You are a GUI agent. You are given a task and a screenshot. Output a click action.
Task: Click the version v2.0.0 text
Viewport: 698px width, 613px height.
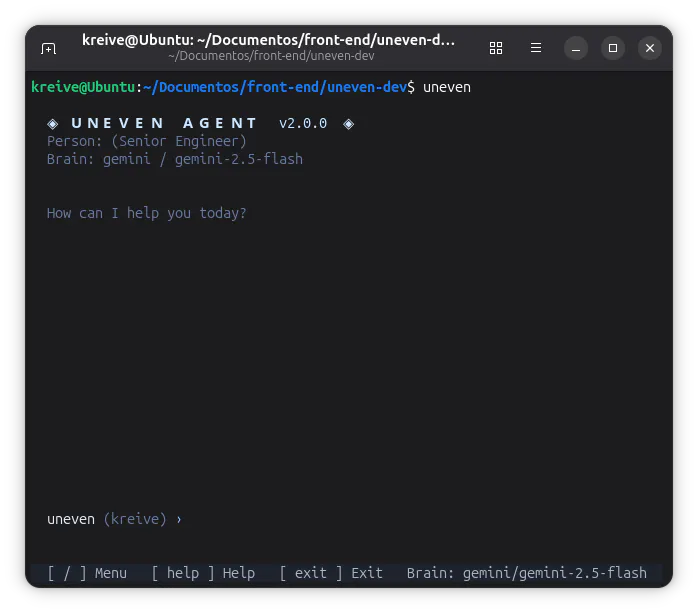(303, 123)
